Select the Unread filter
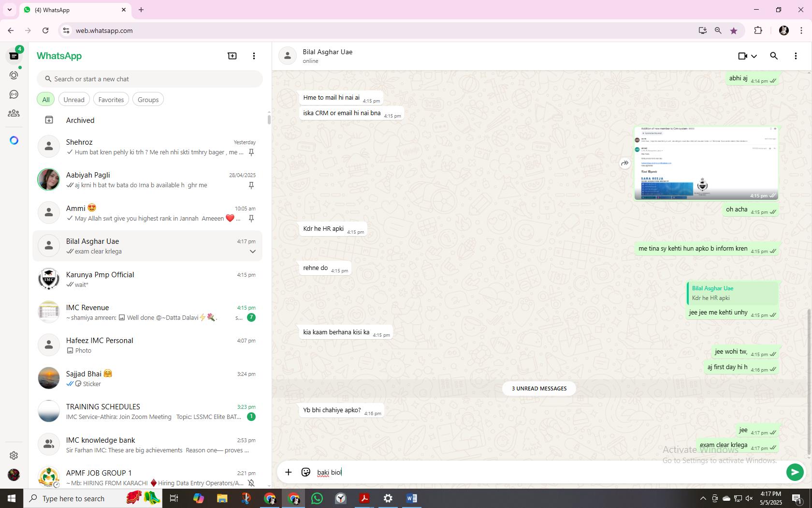812x508 pixels. coord(74,100)
